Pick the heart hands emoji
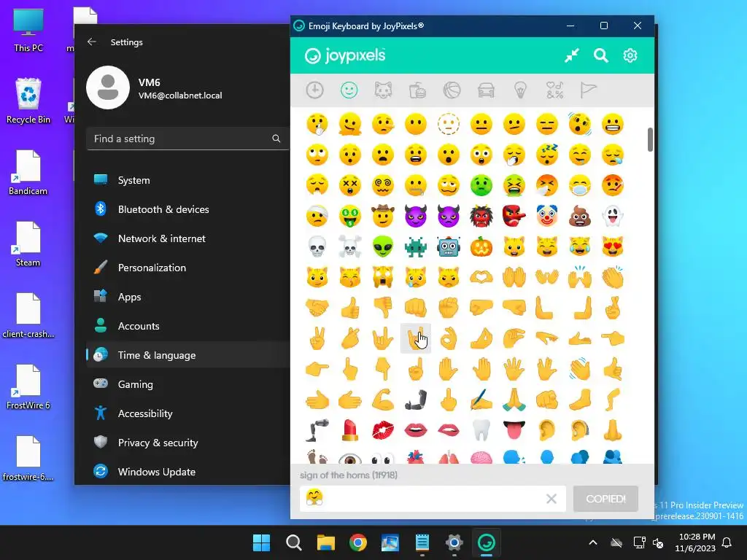747x560 pixels. click(x=481, y=277)
